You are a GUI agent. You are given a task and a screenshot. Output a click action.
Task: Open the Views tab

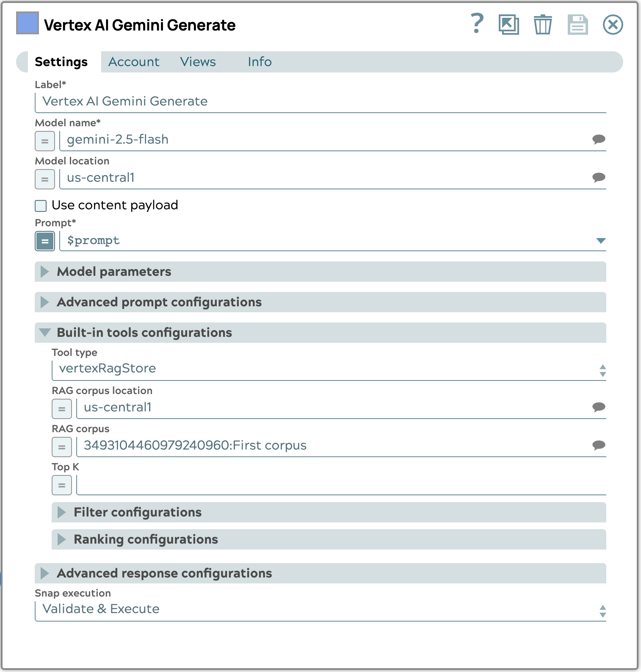pyautogui.click(x=198, y=62)
